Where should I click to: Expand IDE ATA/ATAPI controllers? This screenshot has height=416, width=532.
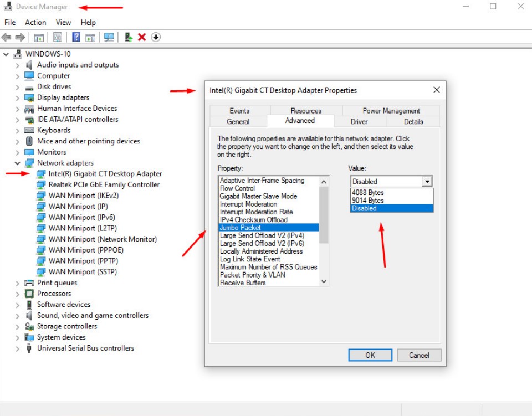[x=18, y=120]
